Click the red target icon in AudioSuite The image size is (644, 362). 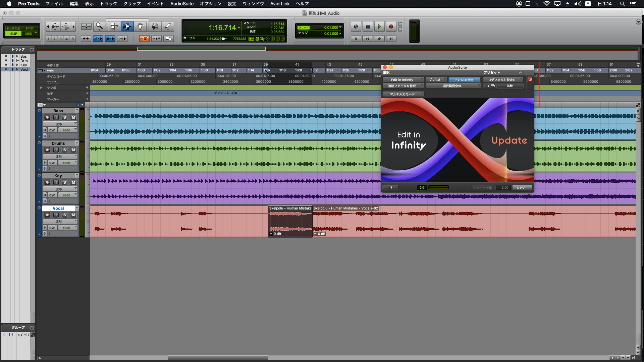pyautogui.click(x=530, y=79)
